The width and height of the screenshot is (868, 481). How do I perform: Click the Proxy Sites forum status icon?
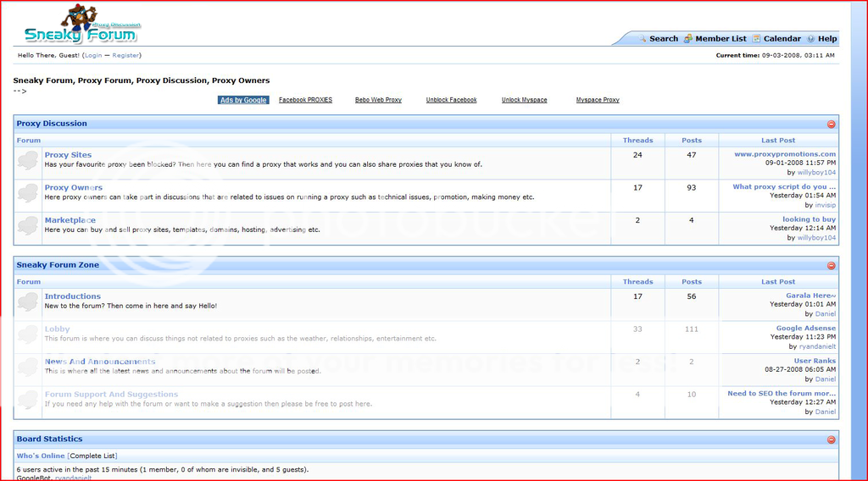click(29, 160)
